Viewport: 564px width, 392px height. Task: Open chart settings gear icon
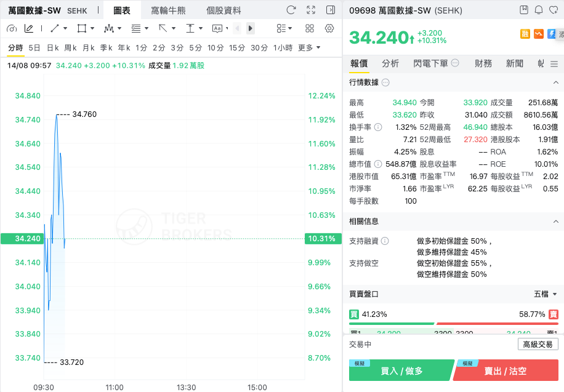click(x=329, y=28)
